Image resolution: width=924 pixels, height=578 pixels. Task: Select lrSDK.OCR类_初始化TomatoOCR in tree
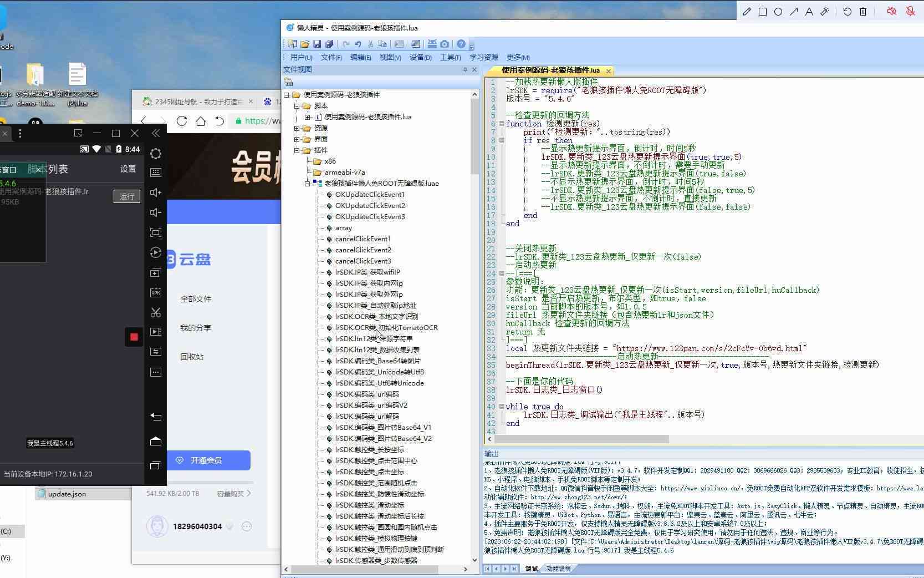coord(386,327)
